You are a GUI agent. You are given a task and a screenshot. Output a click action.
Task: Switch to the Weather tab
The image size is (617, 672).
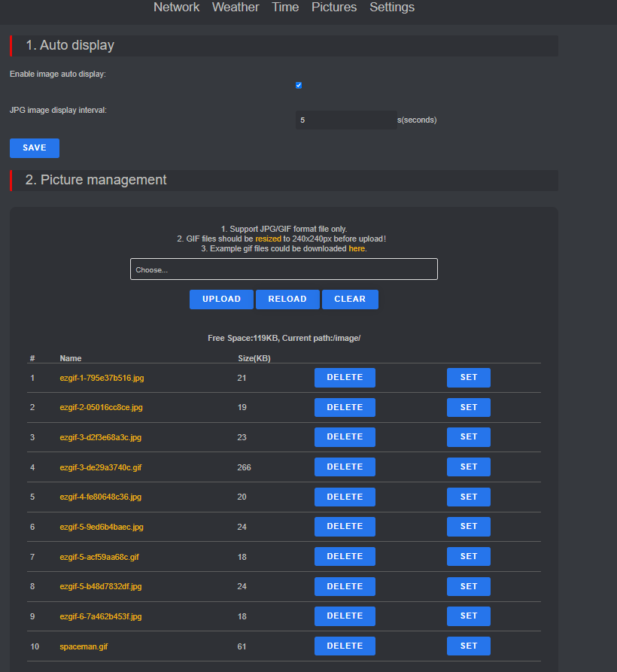(236, 8)
